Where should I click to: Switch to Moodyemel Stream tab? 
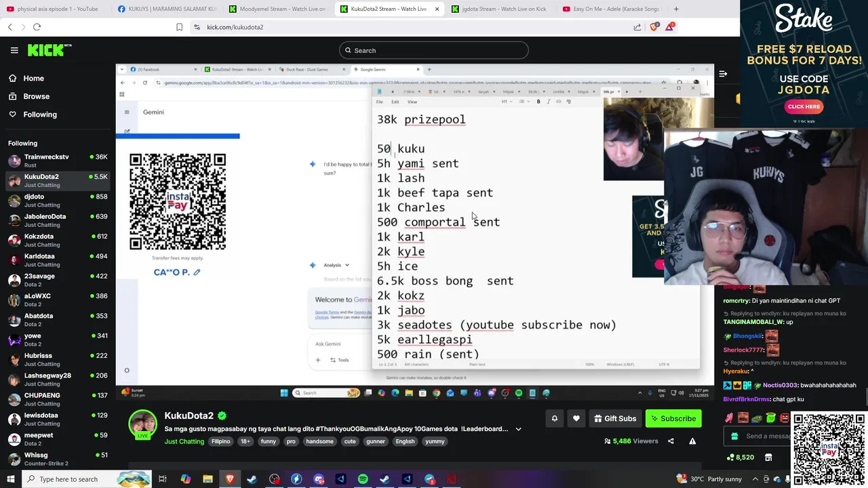coord(278,9)
